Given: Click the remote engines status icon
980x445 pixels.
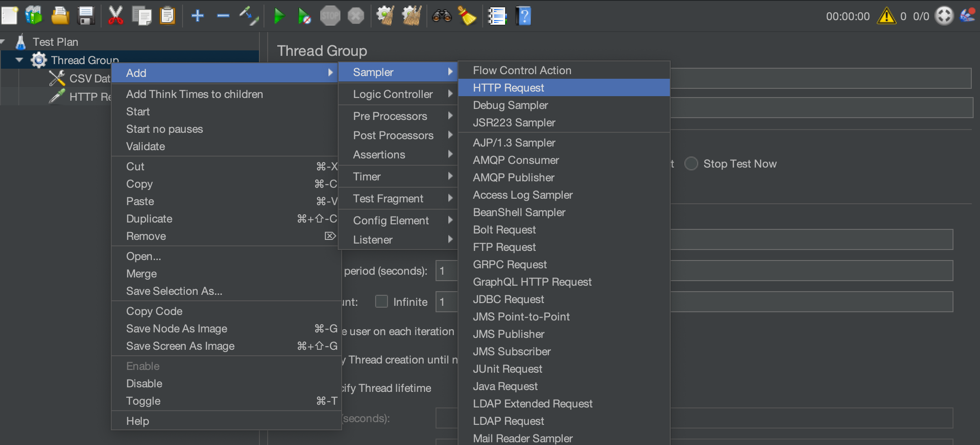Looking at the screenshot, I should [x=944, y=16].
